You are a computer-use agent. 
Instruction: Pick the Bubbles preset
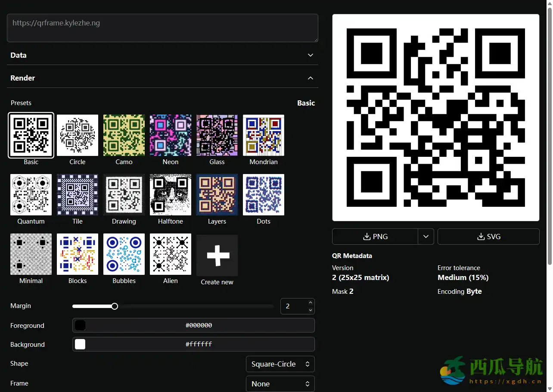124,254
